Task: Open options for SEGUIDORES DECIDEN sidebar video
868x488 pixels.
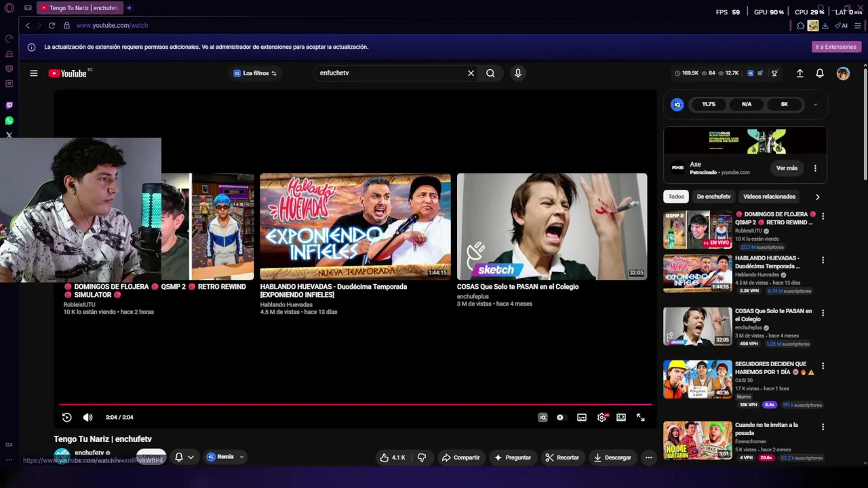Action: coord(823,366)
